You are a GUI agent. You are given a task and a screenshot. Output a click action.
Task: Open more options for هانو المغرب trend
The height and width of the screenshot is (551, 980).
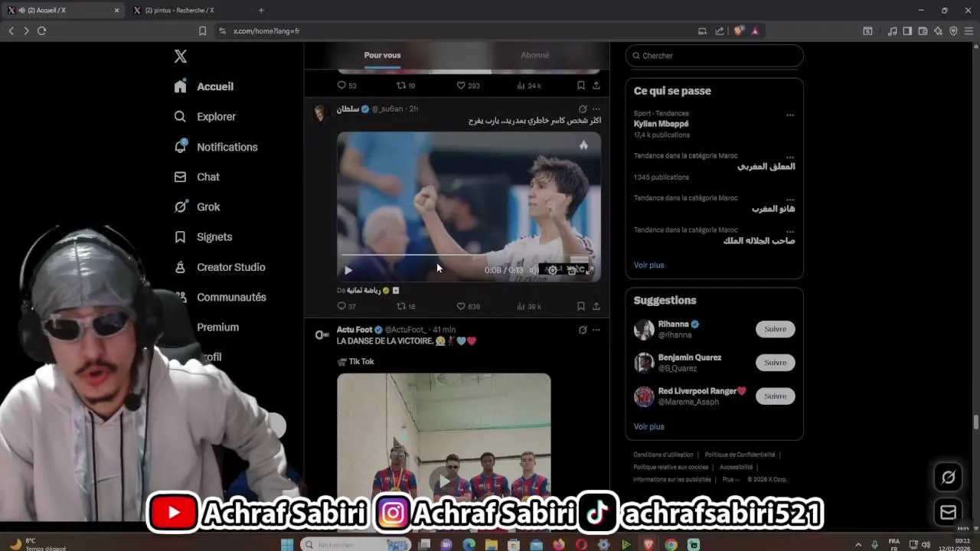[x=790, y=199]
